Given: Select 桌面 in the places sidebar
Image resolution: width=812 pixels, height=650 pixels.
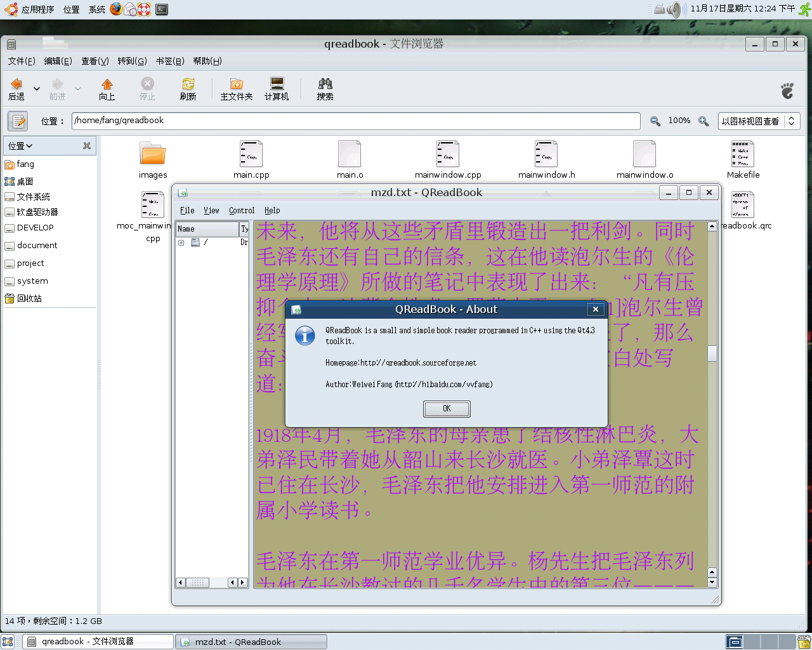Looking at the screenshot, I should coord(19,182).
